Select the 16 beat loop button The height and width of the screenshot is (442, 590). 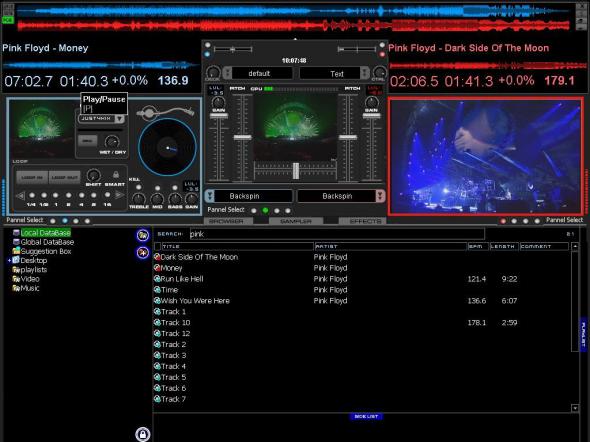(107, 195)
